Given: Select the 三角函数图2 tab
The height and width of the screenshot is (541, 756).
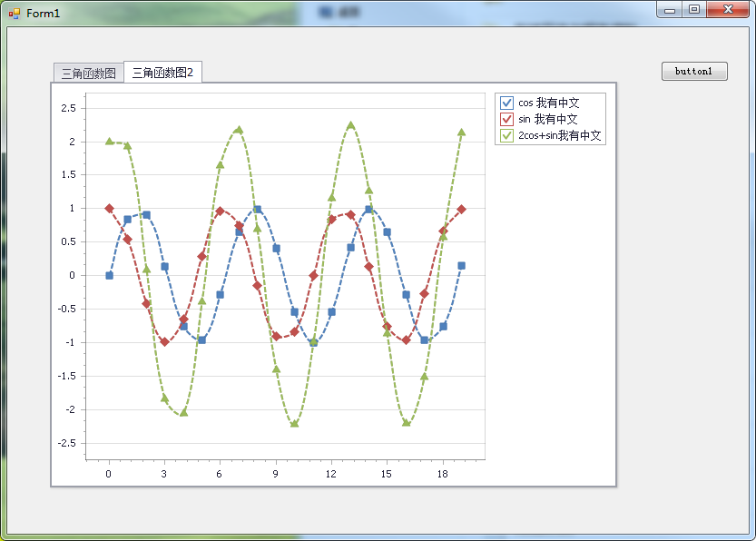Looking at the screenshot, I should (163, 73).
